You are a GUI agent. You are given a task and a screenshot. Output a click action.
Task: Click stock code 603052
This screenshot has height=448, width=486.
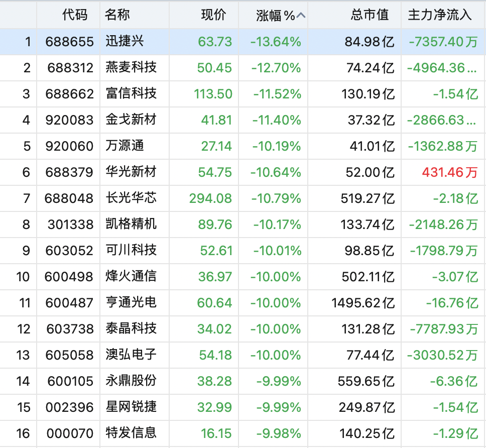[69, 251]
